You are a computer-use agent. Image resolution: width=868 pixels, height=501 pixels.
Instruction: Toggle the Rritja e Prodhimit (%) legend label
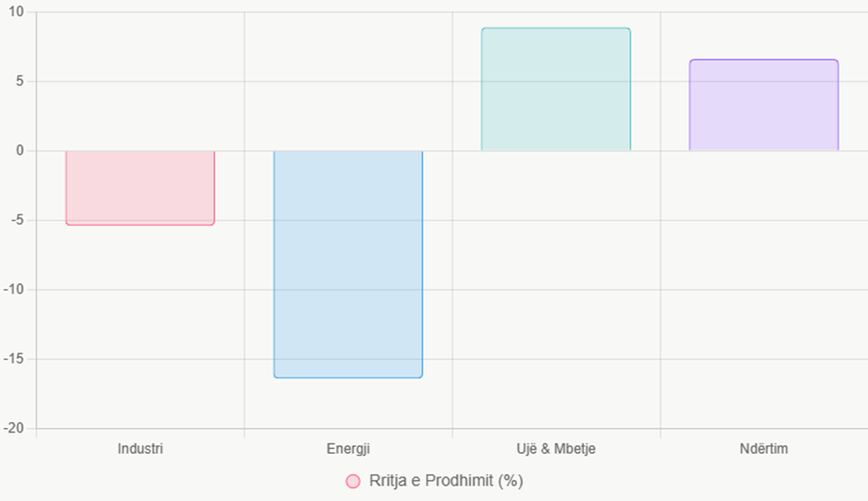tap(446, 481)
